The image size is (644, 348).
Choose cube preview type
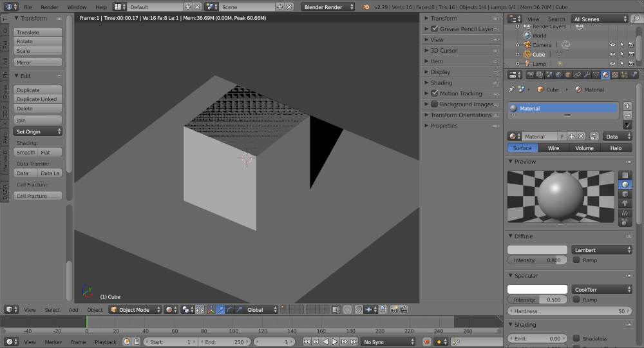pos(625,195)
